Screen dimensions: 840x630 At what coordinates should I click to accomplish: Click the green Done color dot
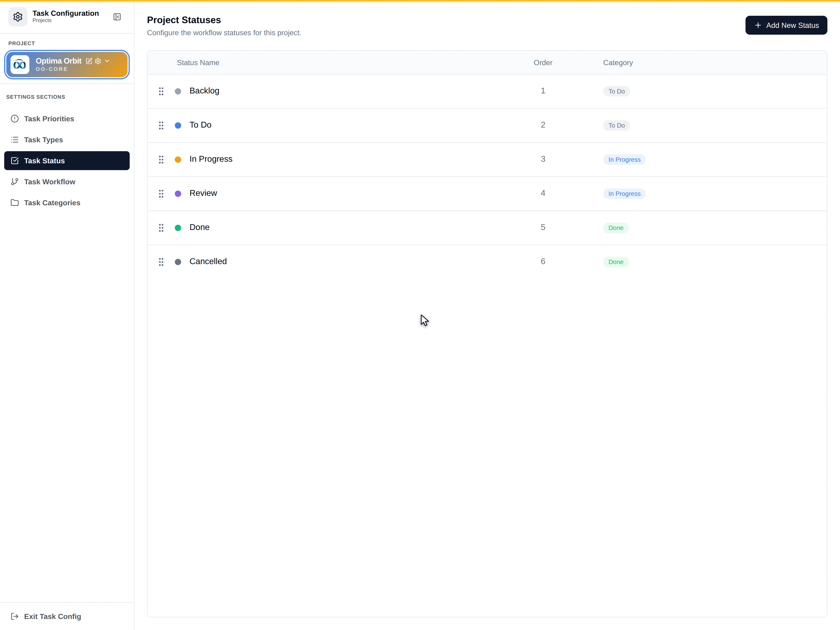click(x=178, y=228)
